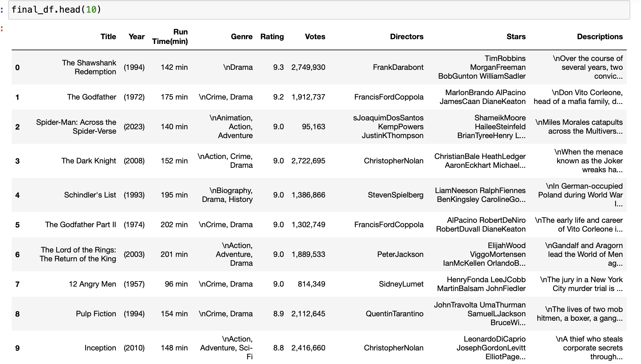Click the row index 0 label

(17, 67)
